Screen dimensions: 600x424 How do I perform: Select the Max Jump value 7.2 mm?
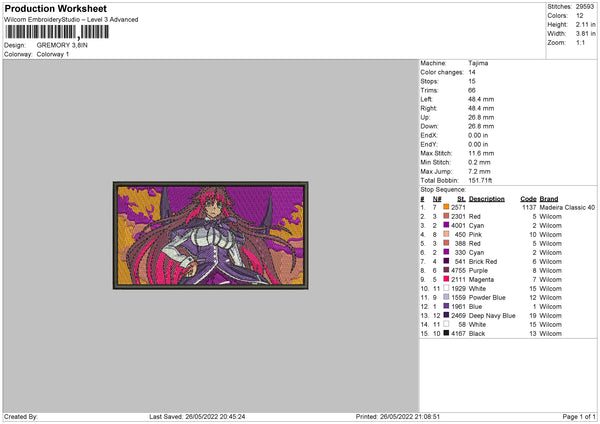[x=479, y=171]
